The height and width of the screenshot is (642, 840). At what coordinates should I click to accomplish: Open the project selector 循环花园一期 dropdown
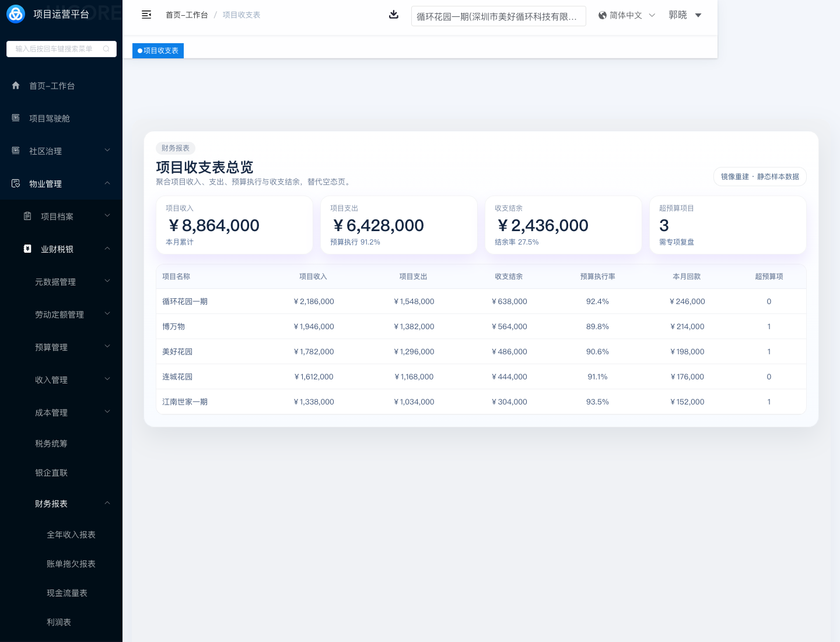coord(498,16)
